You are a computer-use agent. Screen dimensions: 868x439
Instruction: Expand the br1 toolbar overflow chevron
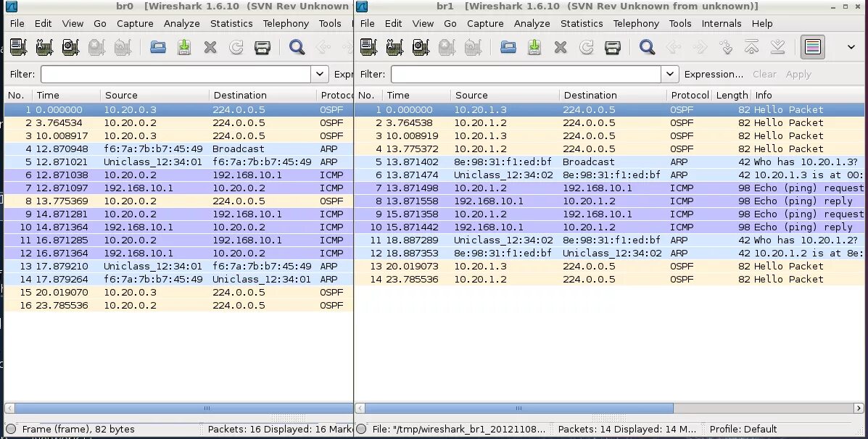point(851,48)
